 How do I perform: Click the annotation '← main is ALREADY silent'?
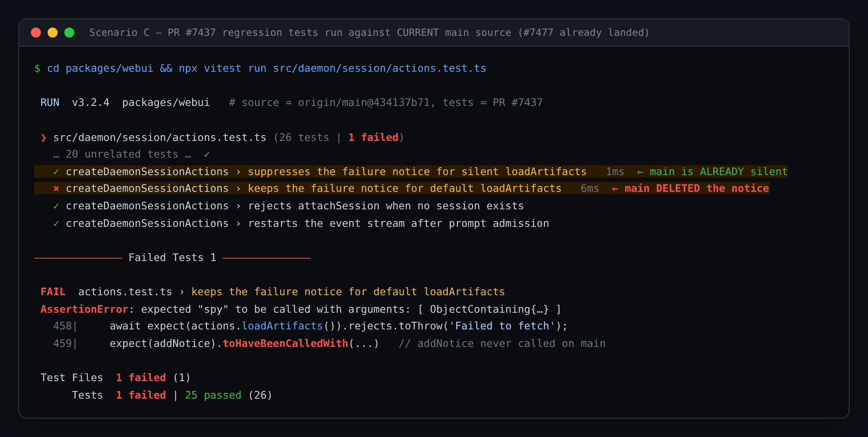(712, 172)
